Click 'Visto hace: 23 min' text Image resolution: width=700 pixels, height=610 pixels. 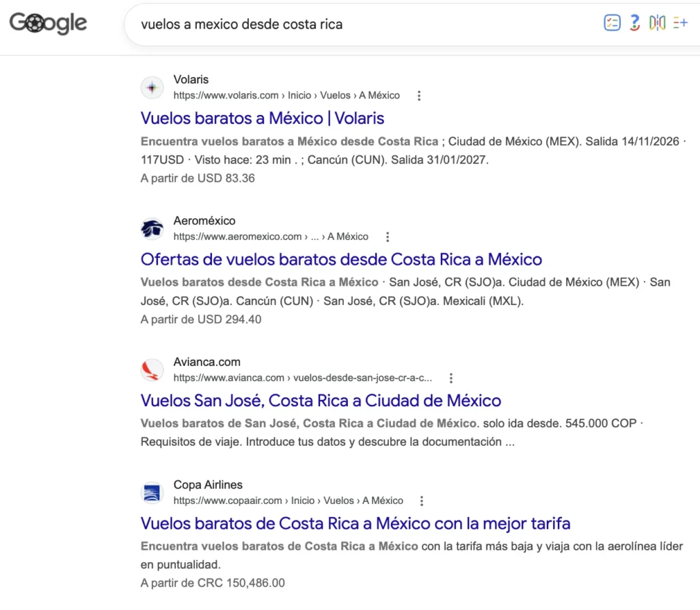click(x=243, y=160)
